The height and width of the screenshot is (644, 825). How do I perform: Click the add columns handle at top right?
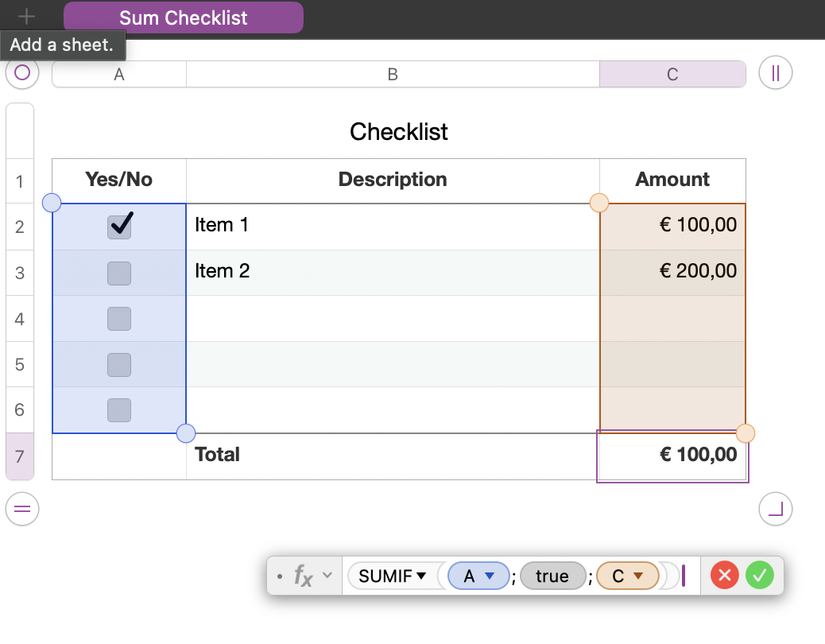tap(776, 73)
